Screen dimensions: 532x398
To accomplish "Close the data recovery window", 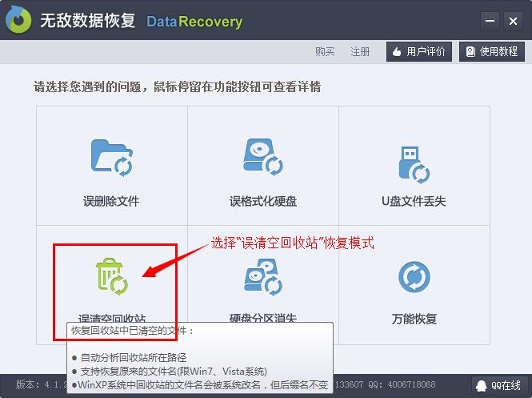I will 513,21.
